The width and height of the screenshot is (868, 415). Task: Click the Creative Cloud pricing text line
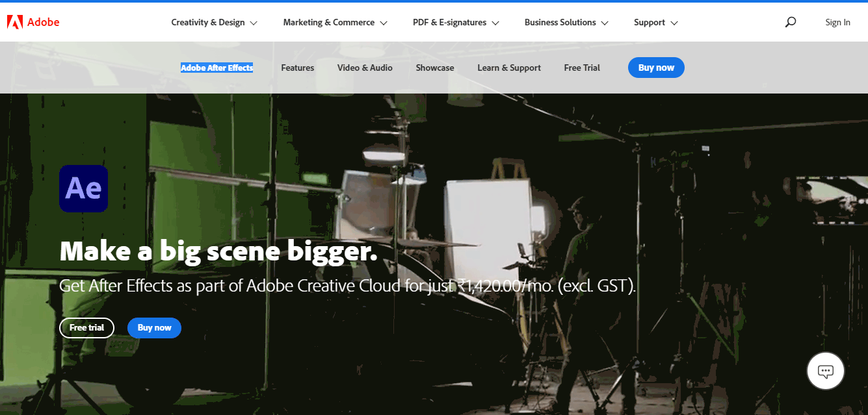point(347,286)
